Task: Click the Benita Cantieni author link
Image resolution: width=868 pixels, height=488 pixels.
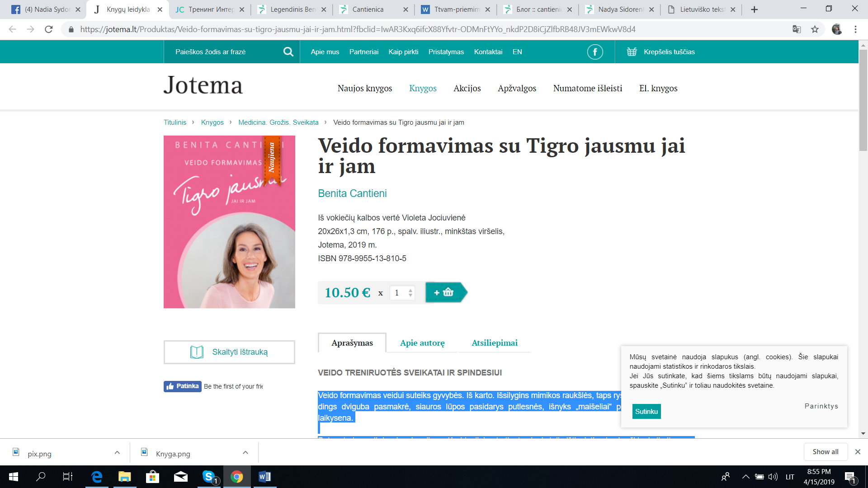Action: [352, 193]
